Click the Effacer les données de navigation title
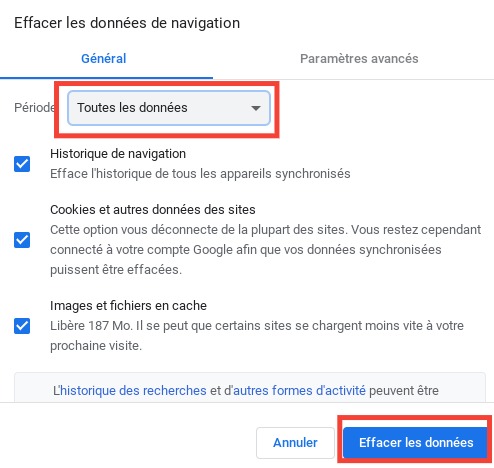 pos(127,23)
